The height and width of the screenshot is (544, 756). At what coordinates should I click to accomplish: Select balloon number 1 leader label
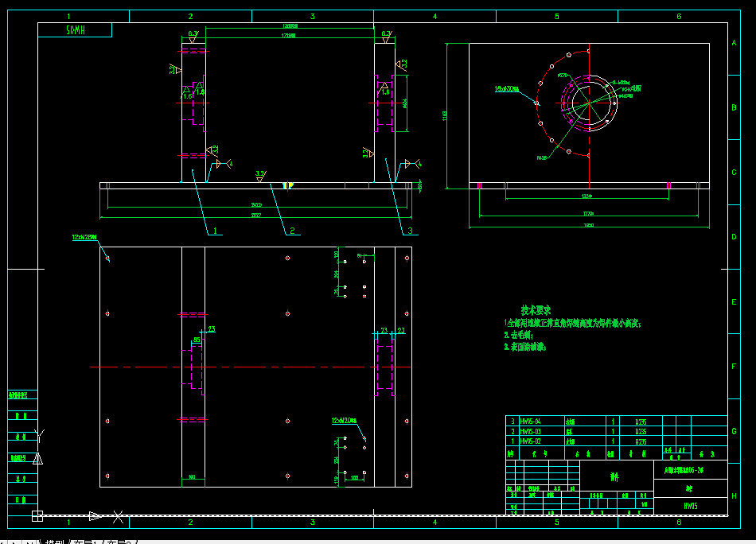point(215,231)
